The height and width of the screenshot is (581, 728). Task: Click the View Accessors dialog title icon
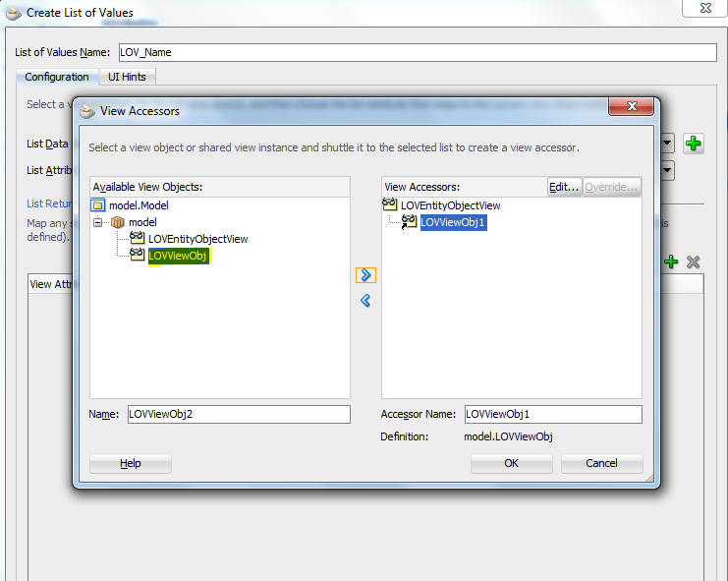pos(87,111)
